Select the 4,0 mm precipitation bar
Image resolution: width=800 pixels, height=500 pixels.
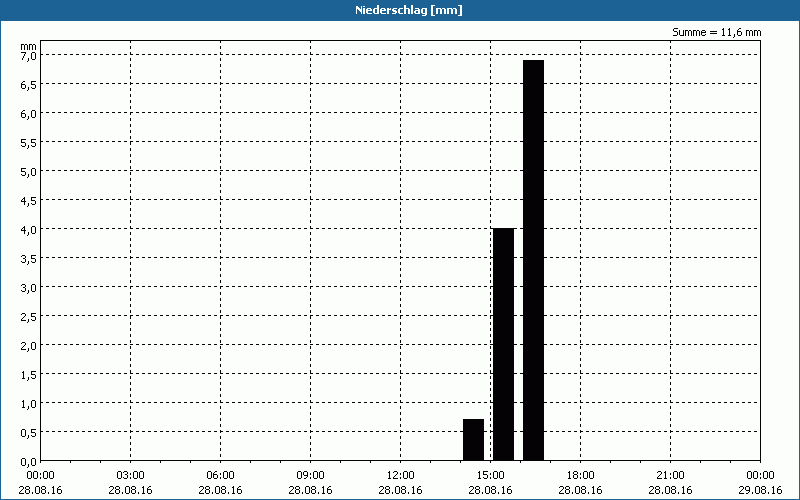tap(504, 344)
